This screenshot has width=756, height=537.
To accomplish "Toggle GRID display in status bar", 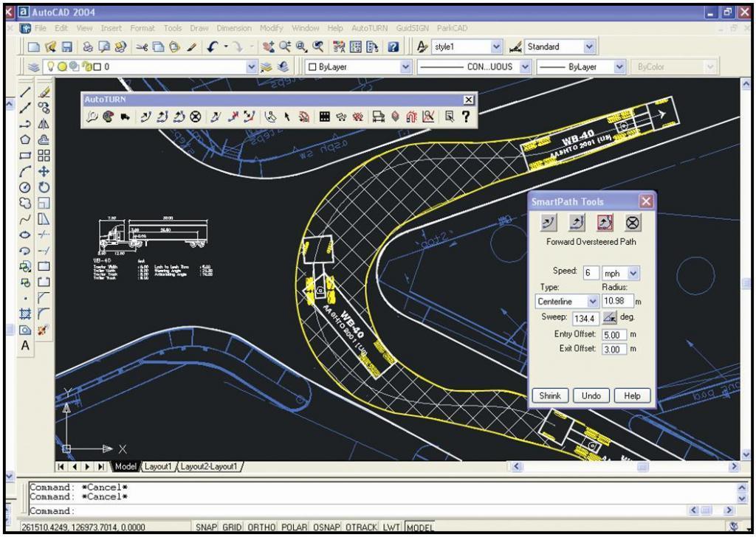I will point(232,527).
